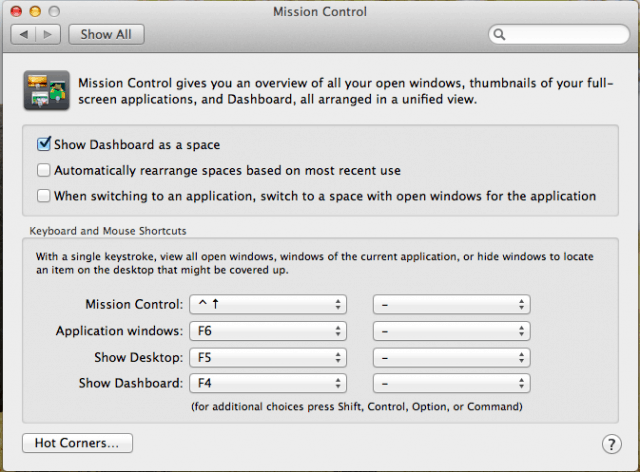
Task: Open Show Desktop F5 shortcut dropdown
Action: pos(269,356)
